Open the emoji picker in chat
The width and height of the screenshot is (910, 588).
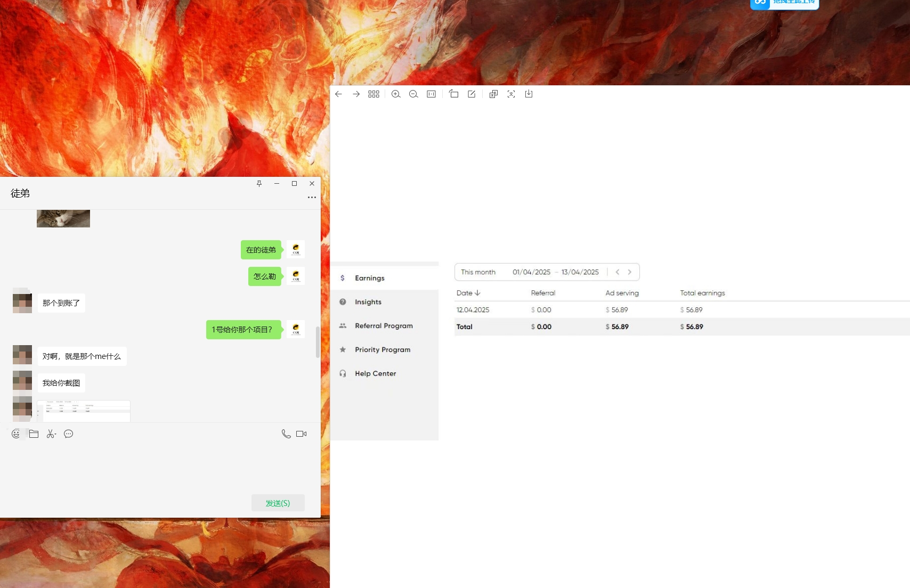[16, 434]
